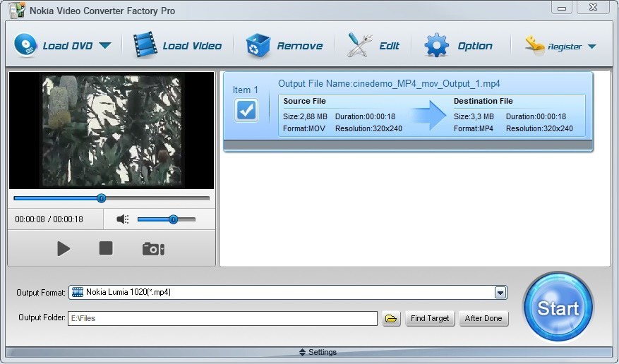619x364 pixels.
Task: Click the Output Folder path field
Action: click(222, 318)
